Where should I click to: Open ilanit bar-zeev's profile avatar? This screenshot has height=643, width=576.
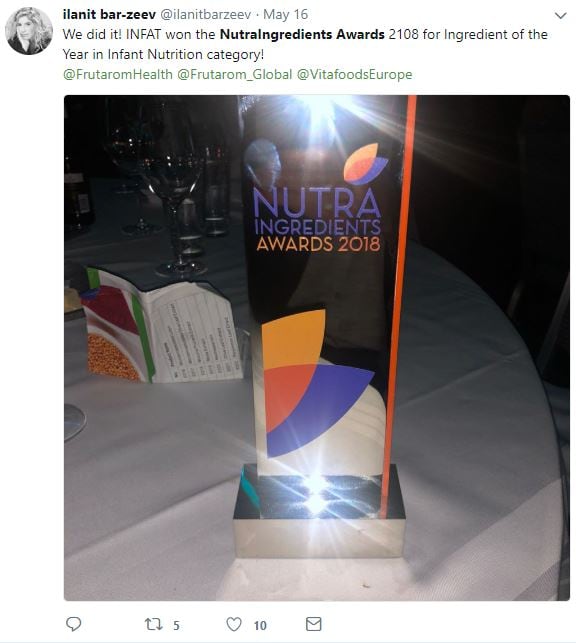(29, 31)
